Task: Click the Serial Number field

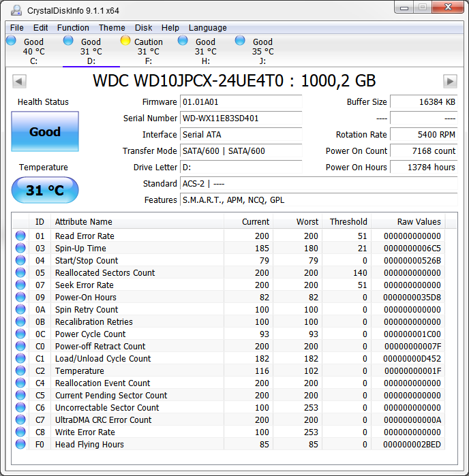Action: (241, 118)
